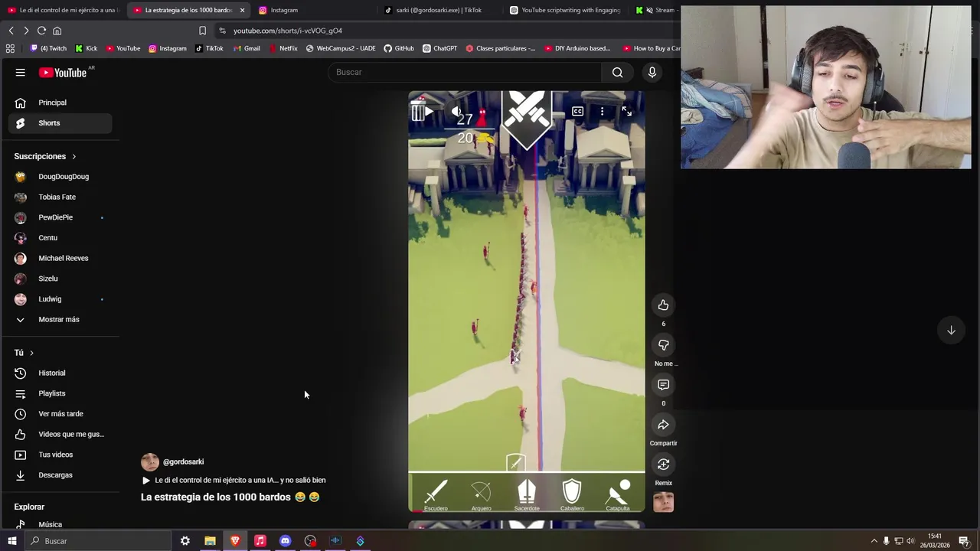Screen dimensions: 980x551
Task: Open the GitHub bookmark
Action: [399, 48]
